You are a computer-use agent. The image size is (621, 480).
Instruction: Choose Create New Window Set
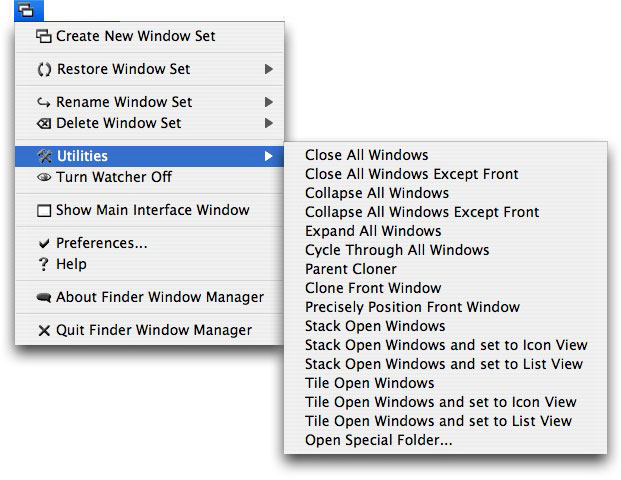click(150, 36)
